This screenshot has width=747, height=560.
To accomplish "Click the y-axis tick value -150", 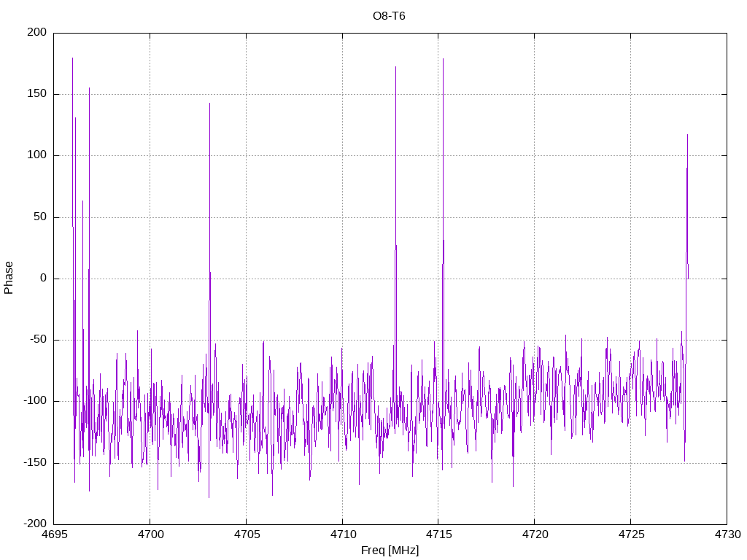I will pos(35,463).
